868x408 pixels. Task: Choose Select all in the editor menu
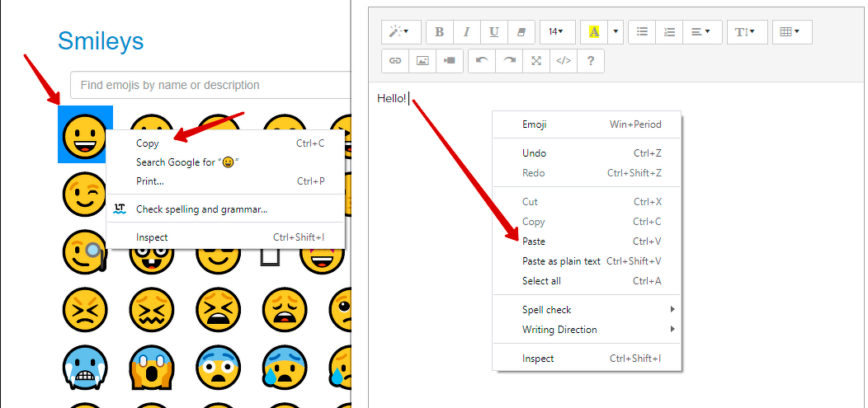(587, 281)
